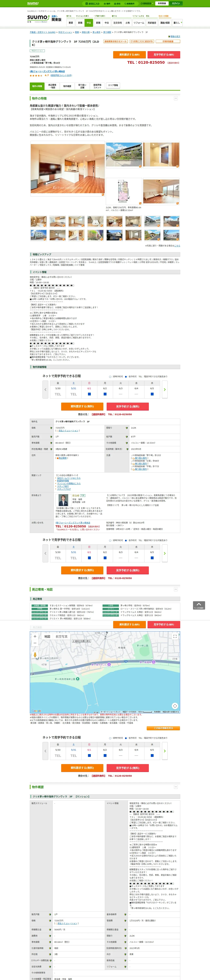Open the building exterior photo
Screen dimensions: 210x980
124,155
